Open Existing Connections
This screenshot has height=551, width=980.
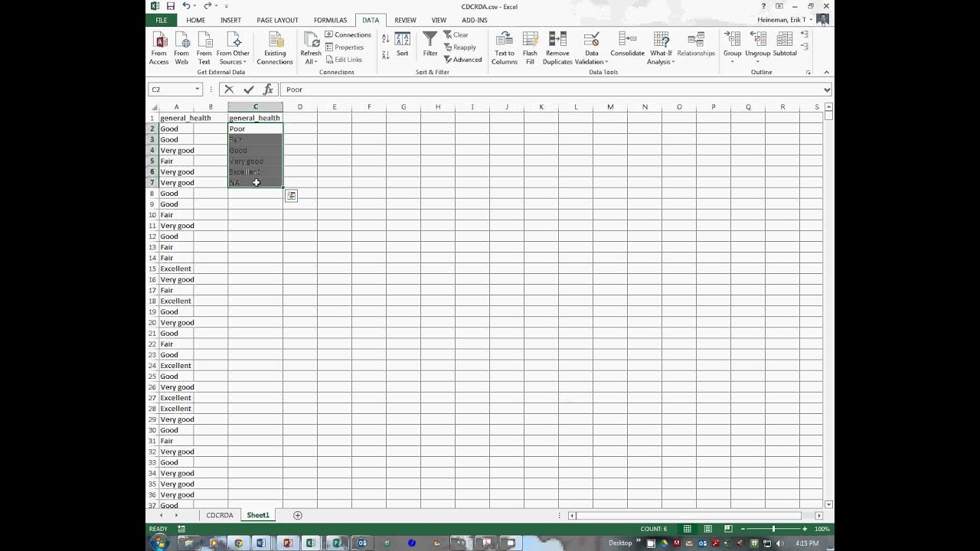point(275,48)
